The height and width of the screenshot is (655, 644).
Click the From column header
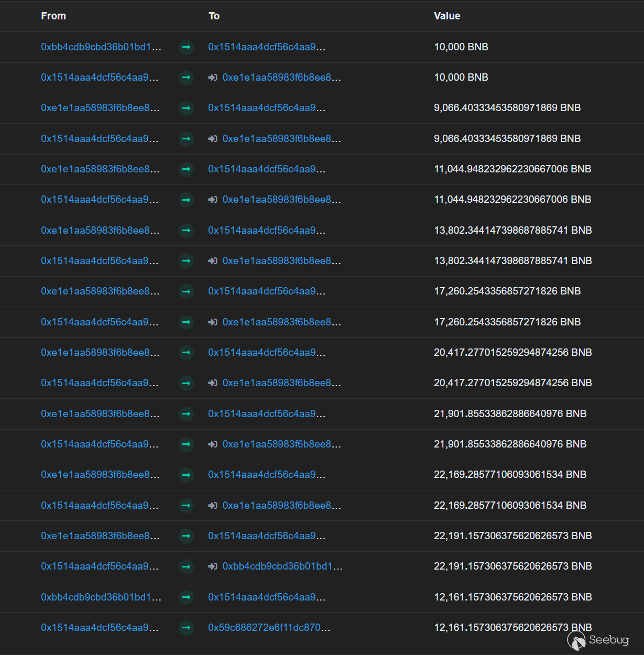click(53, 16)
